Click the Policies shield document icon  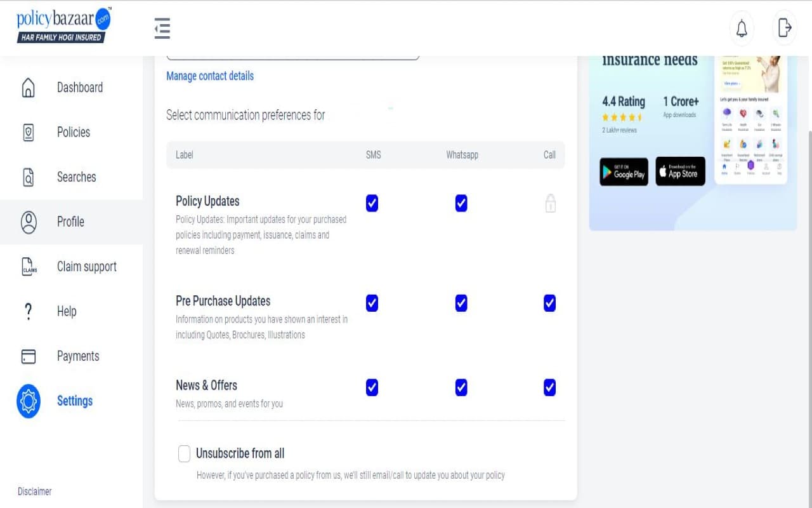tap(28, 132)
